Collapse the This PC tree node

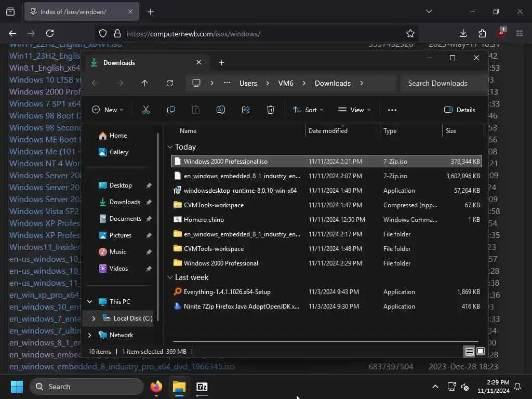(89, 302)
